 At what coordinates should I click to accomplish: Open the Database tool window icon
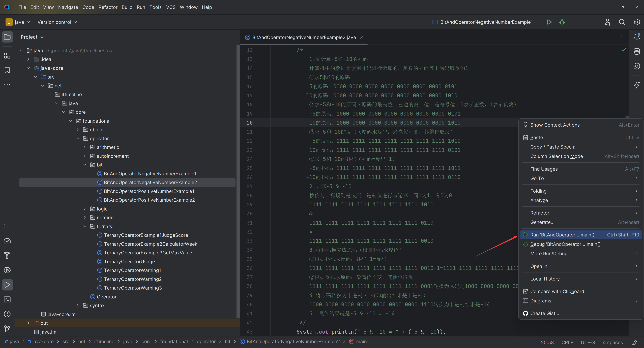coord(636,51)
